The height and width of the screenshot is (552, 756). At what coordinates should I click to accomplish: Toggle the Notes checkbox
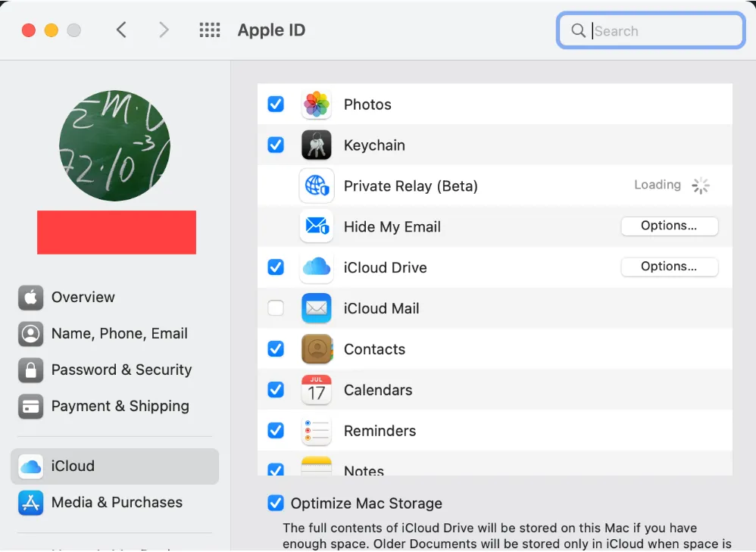coord(276,469)
